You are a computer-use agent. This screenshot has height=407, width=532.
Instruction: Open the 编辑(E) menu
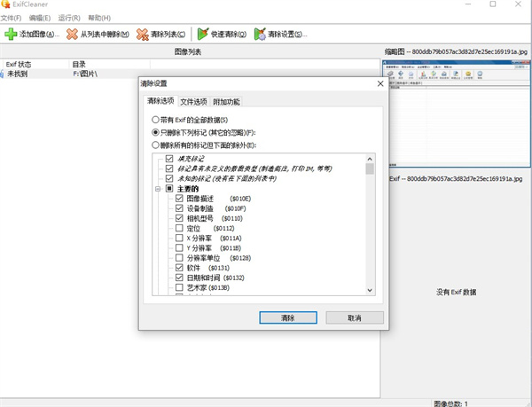coord(39,18)
